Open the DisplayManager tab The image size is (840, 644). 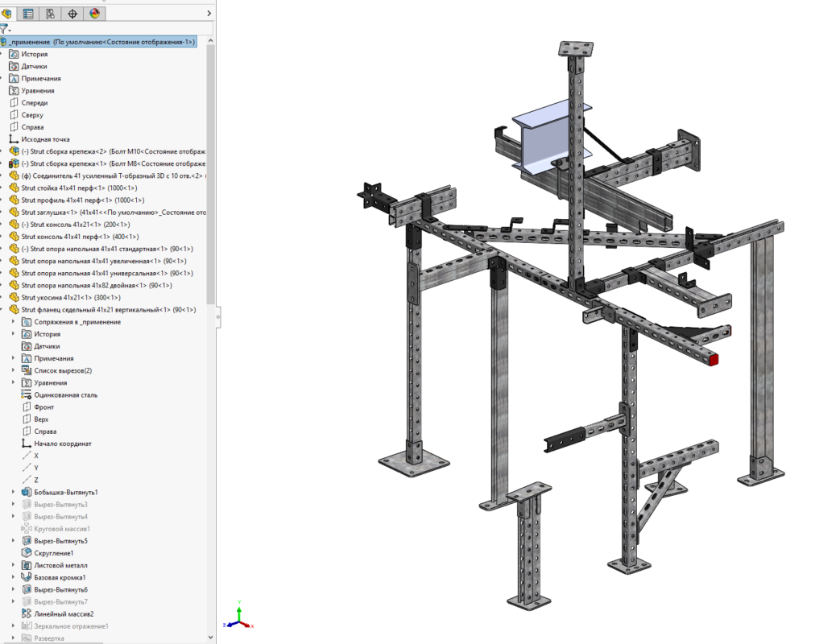[x=94, y=14]
